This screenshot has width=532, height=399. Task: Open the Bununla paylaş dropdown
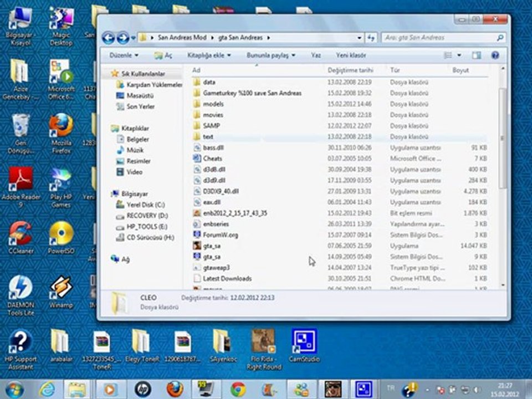[x=271, y=55]
